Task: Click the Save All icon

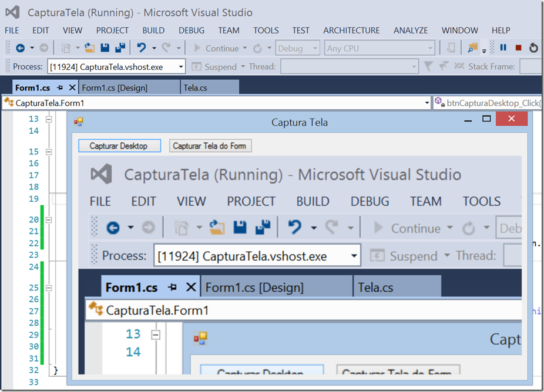Action: pyautogui.click(x=120, y=48)
